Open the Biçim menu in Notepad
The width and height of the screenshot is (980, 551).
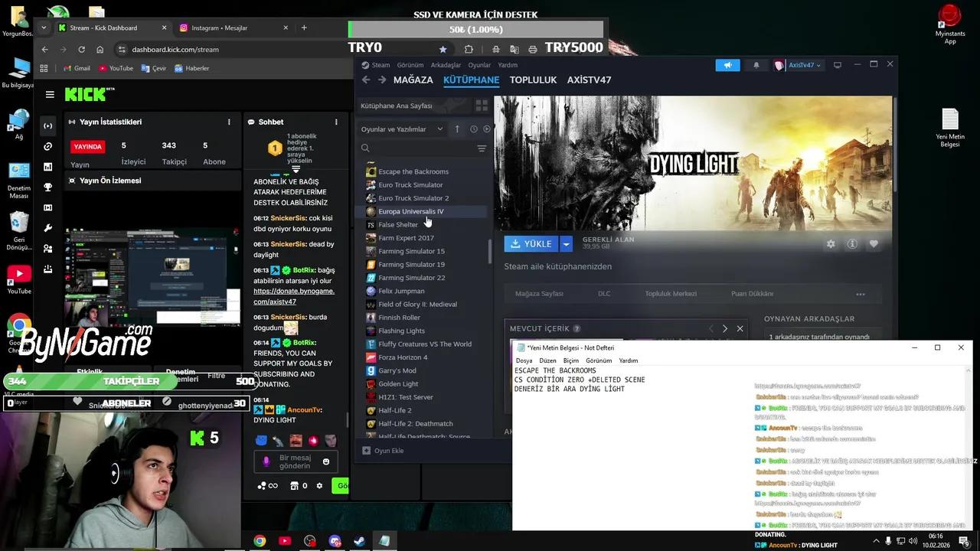click(x=571, y=360)
